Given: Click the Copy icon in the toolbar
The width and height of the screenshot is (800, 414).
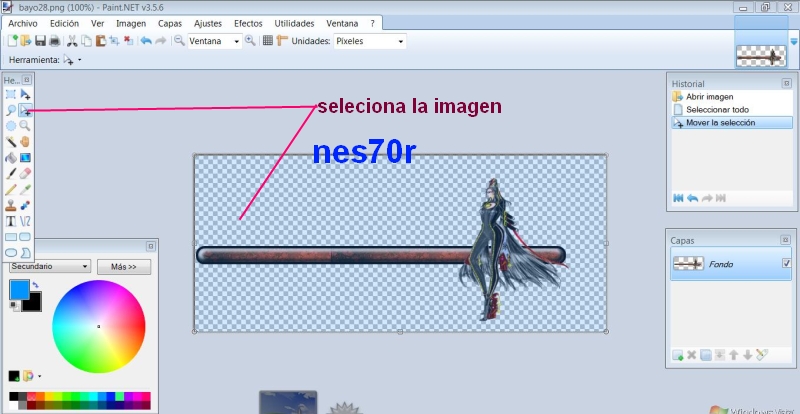Looking at the screenshot, I should coord(87,41).
